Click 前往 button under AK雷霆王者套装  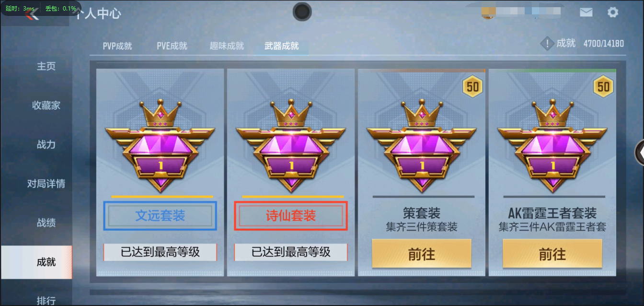point(552,254)
